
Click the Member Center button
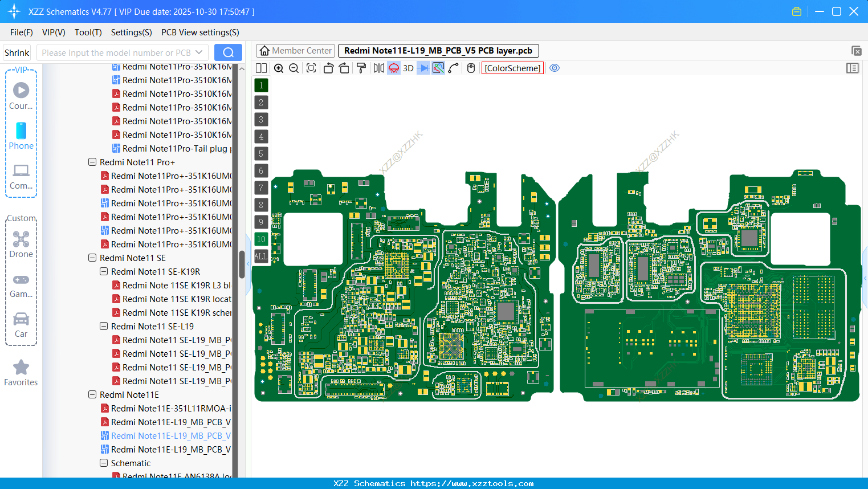click(295, 50)
